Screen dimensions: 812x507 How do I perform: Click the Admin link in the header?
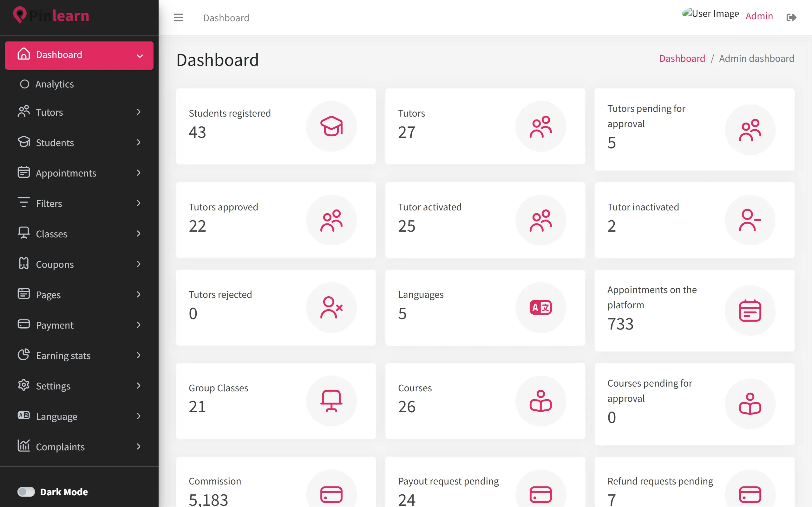[759, 16]
